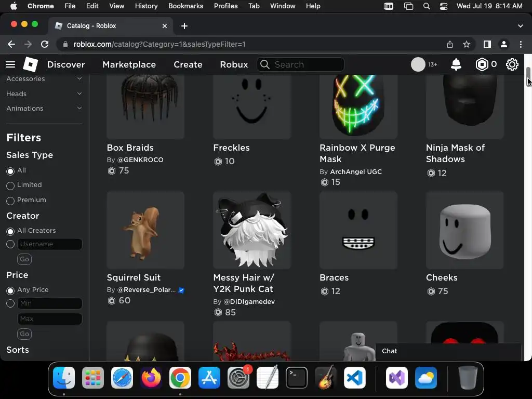532x399 pixels.
Task: View site info via the lock icon
Action: (x=65, y=44)
